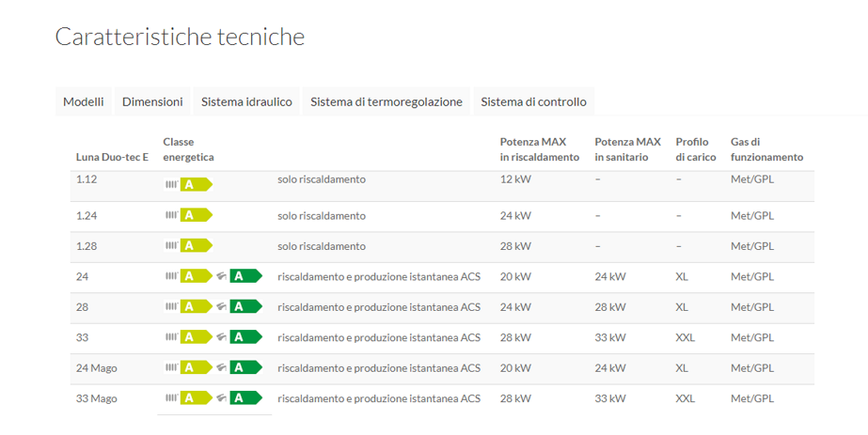Viewport: 868px width, 435px height.
Task: Click solo riscaldamento text in row 1.28
Action: click(x=322, y=246)
